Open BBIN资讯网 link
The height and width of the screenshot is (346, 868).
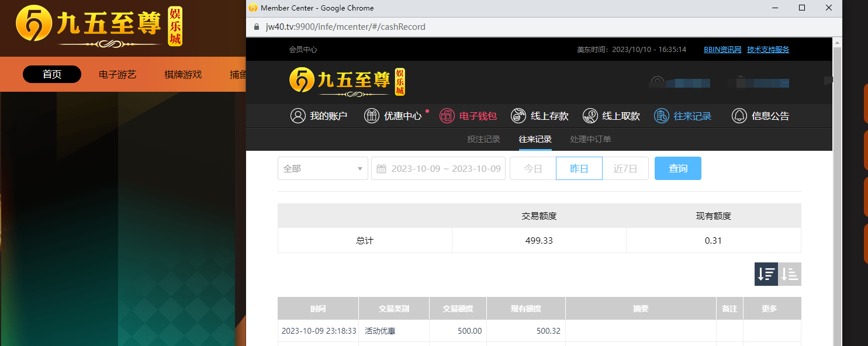click(x=722, y=50)
